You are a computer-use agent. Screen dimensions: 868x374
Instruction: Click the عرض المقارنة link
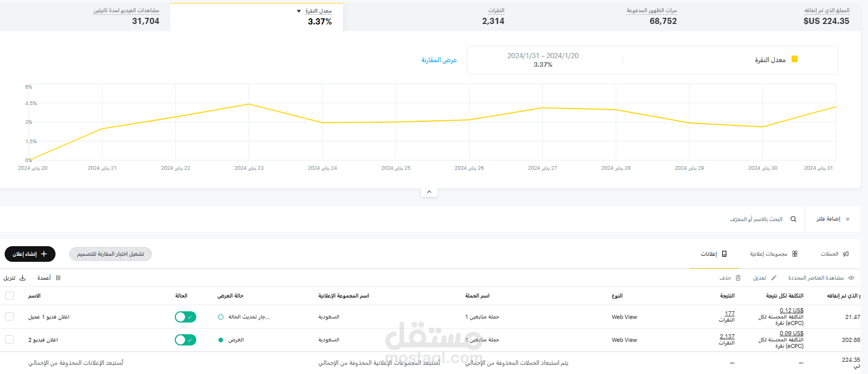pyautogui.click(x=439, y=60)
